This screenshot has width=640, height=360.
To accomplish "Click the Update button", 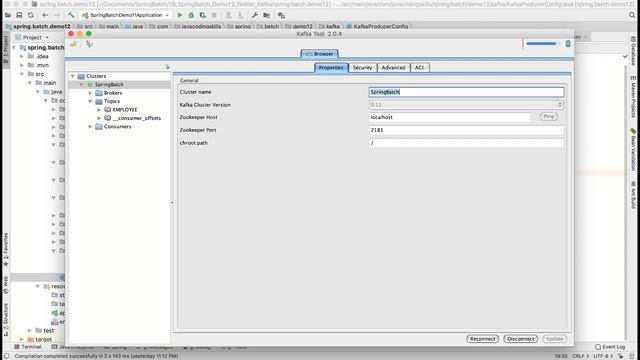I will (x=554, y=339).
